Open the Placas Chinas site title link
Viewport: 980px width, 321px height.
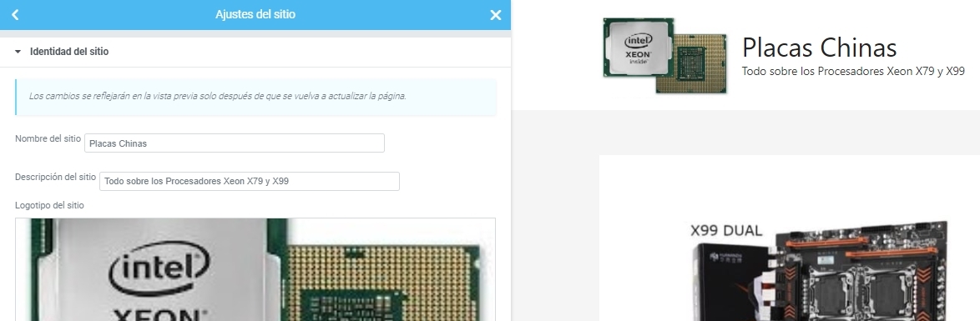click(819, 48)
